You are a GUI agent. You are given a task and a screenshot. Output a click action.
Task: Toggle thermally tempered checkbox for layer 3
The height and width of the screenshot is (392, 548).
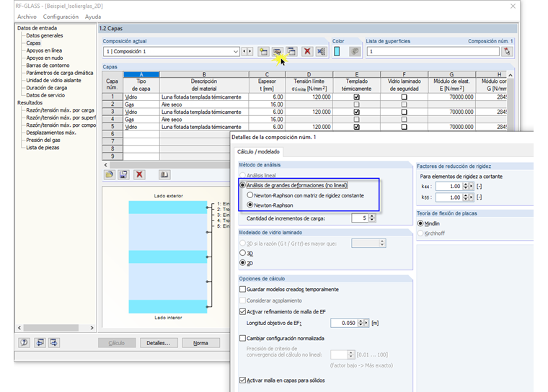pos(356,112)
